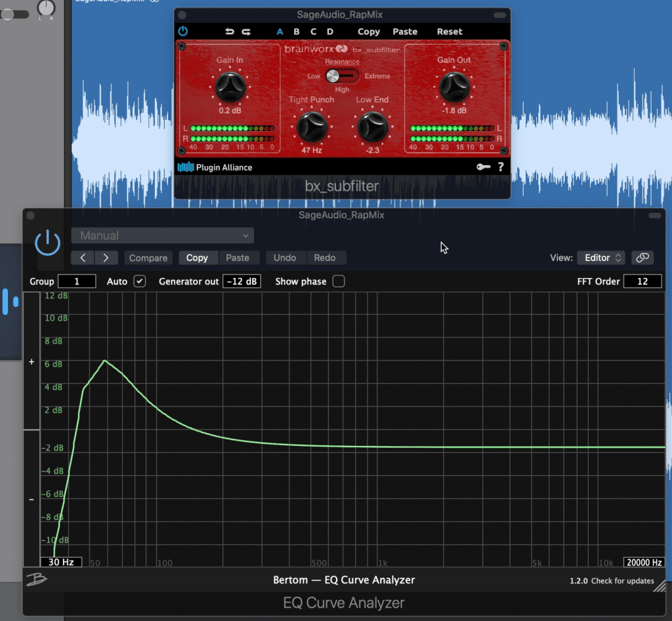Select preset slot D
The width and height of the screenshot is (672, 621).
[330, 31]
